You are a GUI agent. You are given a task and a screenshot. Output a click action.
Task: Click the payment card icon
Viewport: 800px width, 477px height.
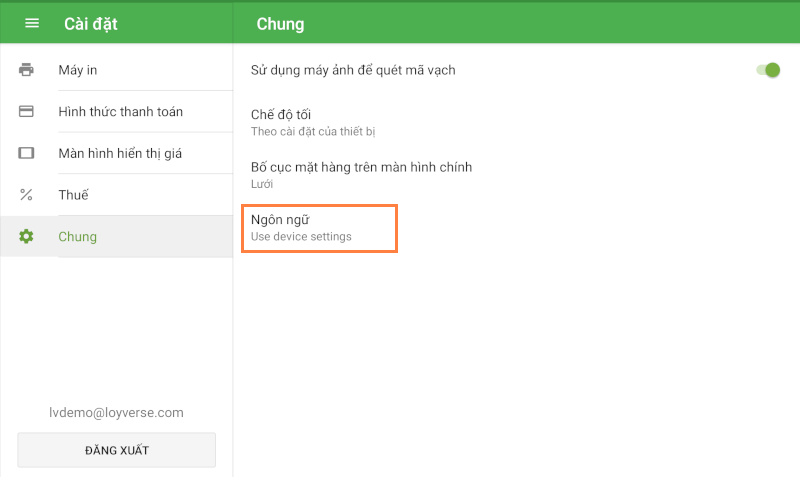coord(26,111)
